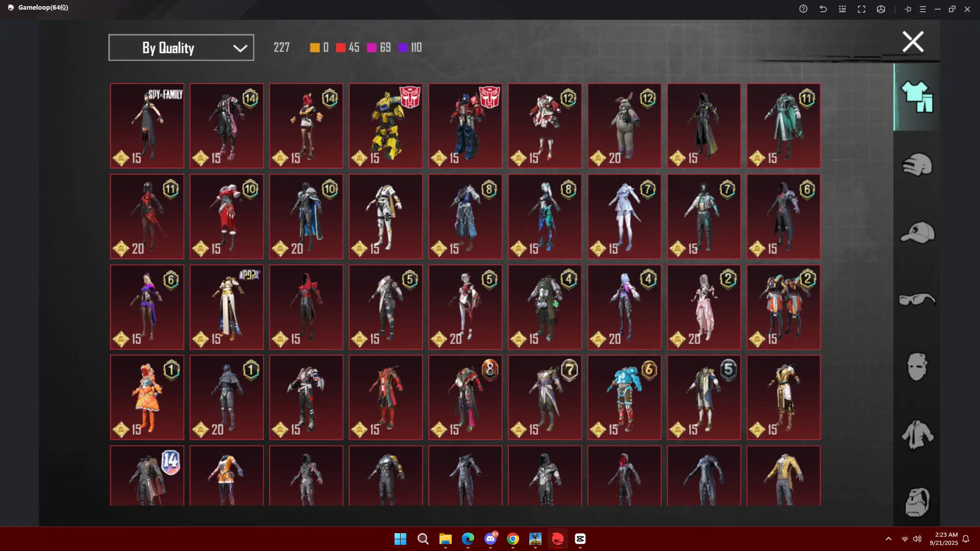The width and height of the screenshot is (980, 551).
Task: Click the dropdown chevron arrow
Action: tap(240, 48)
